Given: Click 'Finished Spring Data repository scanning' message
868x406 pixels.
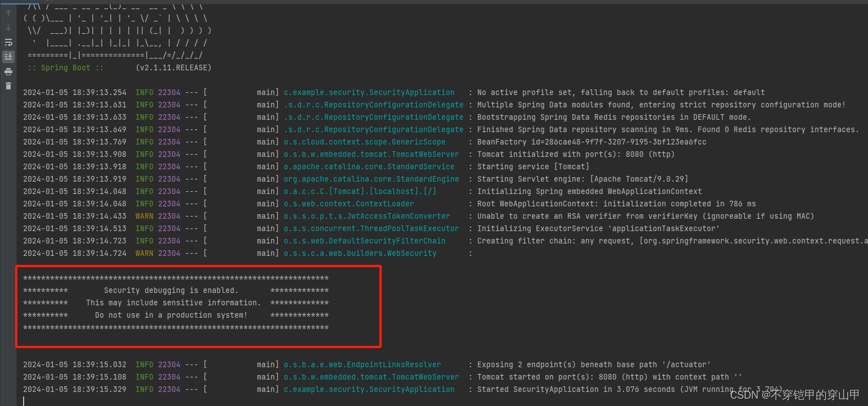Looking at the screenshot, I should [668, 129].
